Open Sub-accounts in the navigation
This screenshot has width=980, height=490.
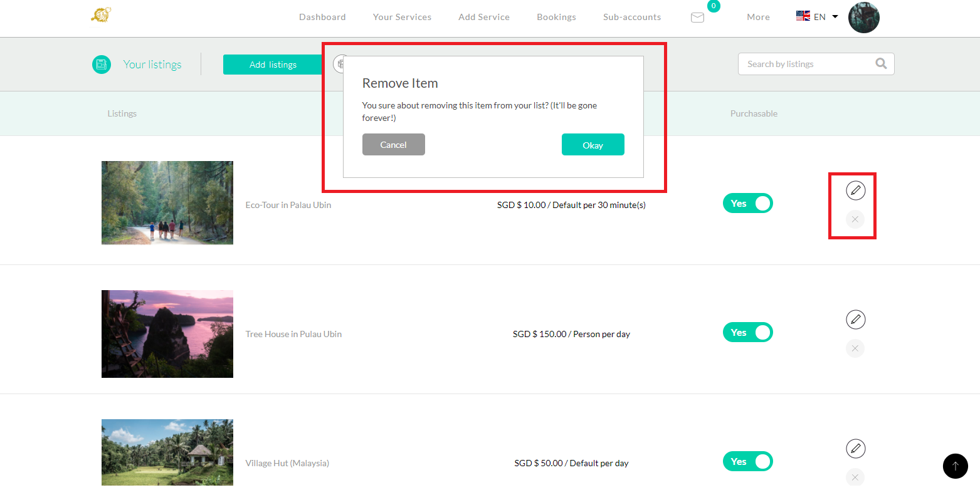click(x=632, y=17)
